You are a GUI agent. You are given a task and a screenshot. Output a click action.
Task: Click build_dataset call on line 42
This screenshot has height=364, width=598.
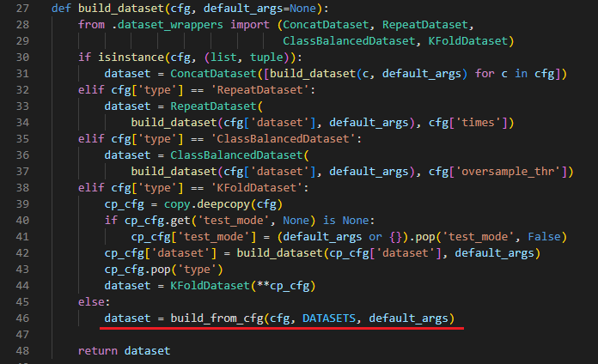[x=279, y=253]
